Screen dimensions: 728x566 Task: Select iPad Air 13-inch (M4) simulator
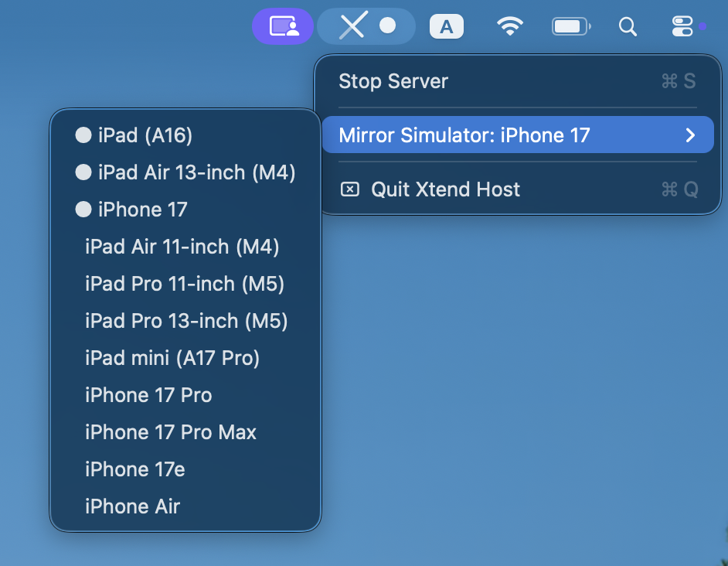tap(185, 172)
